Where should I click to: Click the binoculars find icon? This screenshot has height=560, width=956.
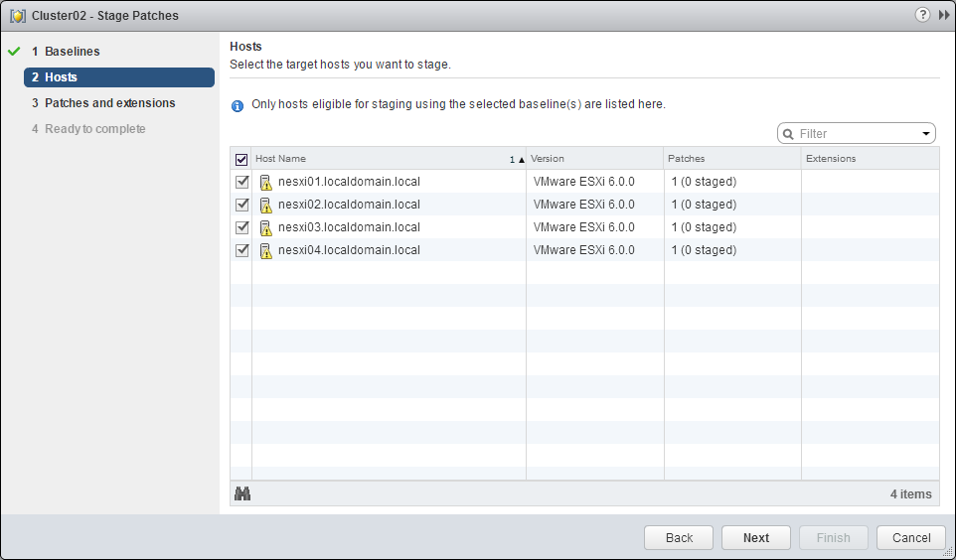click(x=241, y=493)
